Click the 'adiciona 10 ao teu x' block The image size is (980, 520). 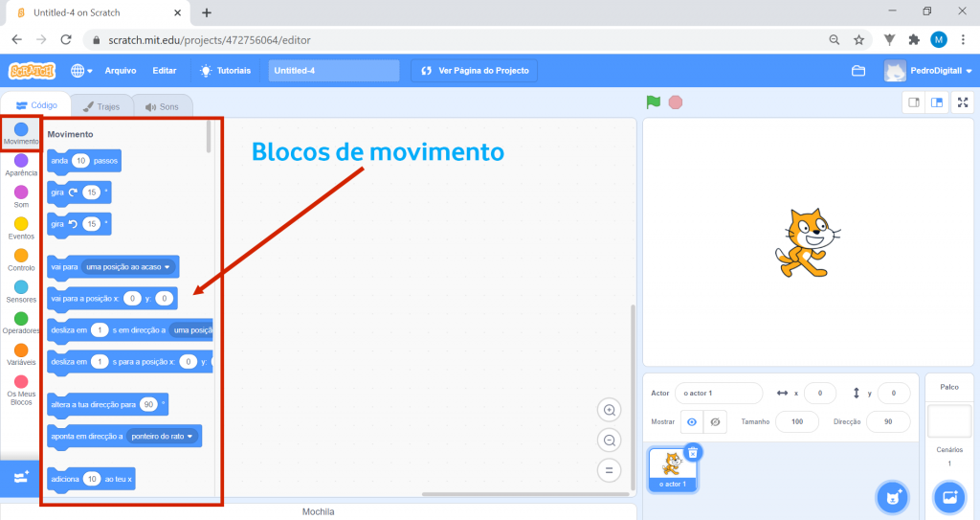click(x=91, y=480)
